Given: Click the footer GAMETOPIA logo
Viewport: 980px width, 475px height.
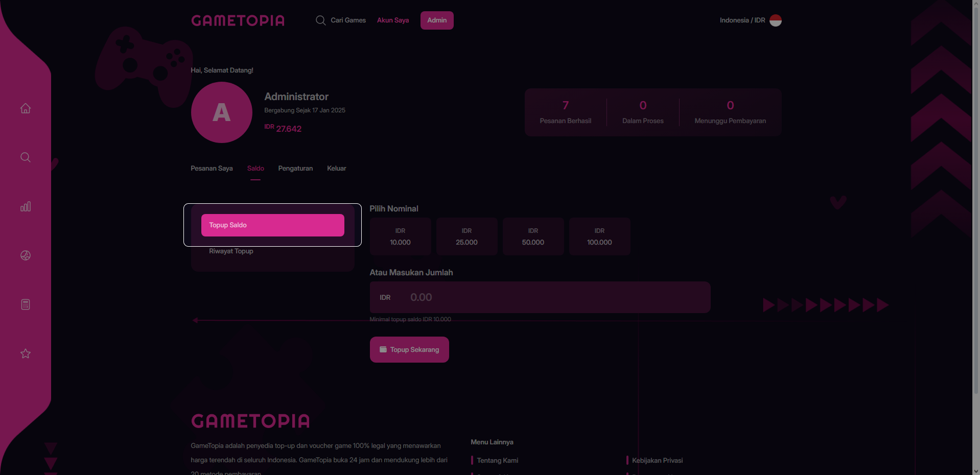Looking at the screenshot, I should tap(250, 421).
